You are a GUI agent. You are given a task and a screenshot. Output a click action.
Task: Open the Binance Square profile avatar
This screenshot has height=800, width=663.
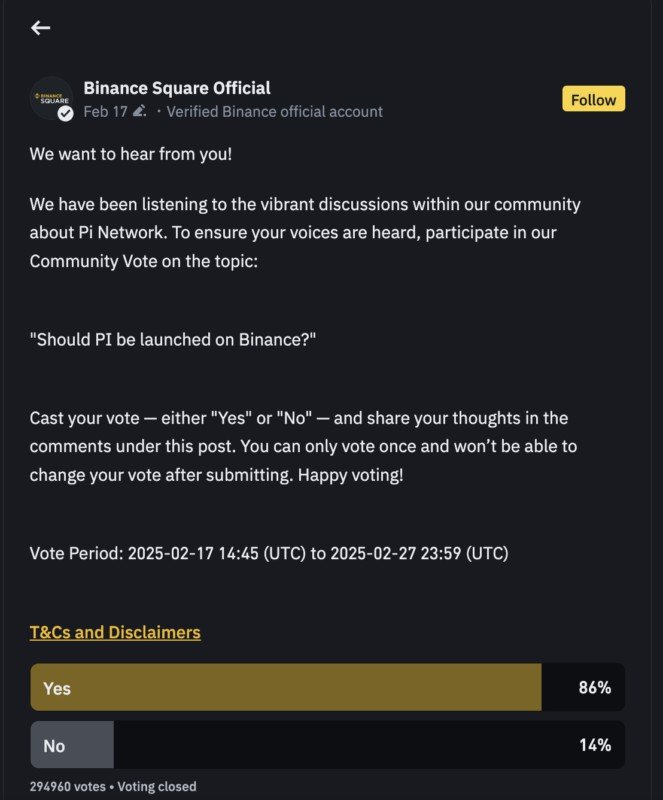pyautogui.click(x=51, y=98)
